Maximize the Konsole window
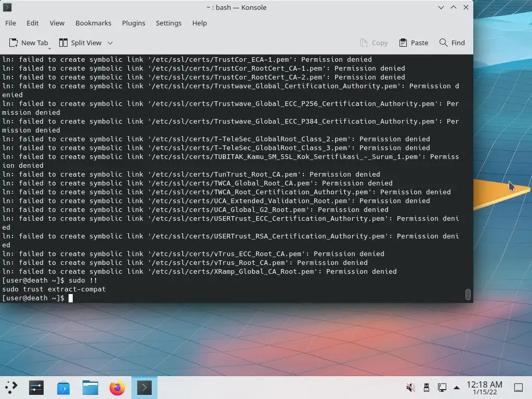 pyautogui.click(x=453, y=7)
